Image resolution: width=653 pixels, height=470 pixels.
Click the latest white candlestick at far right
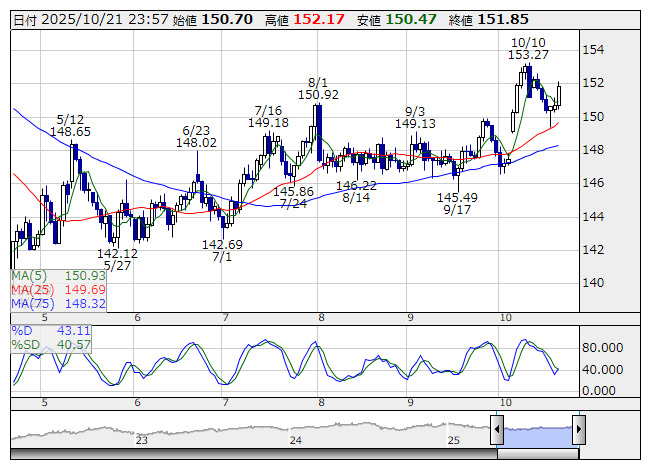pos(558,95)
